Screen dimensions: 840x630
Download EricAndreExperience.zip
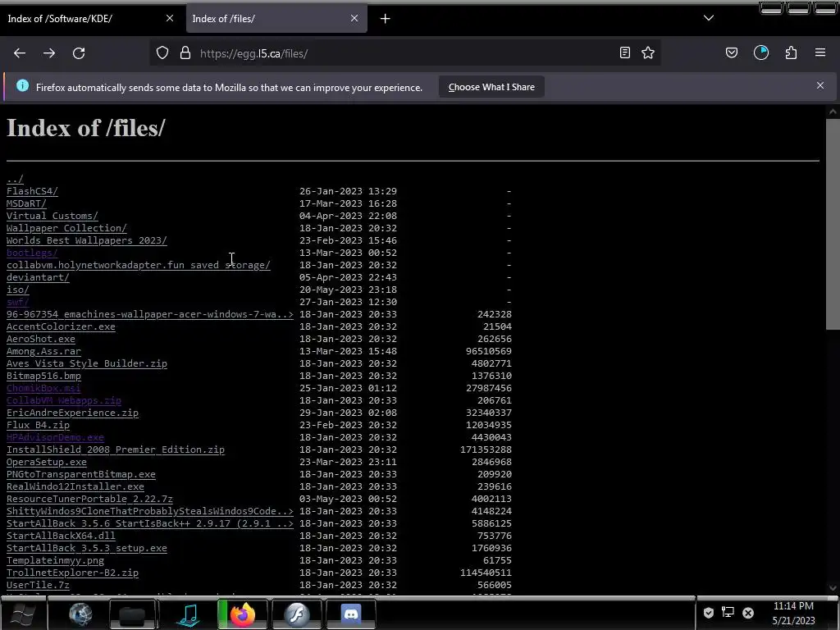pyautogui.click(x=72, y=413)
